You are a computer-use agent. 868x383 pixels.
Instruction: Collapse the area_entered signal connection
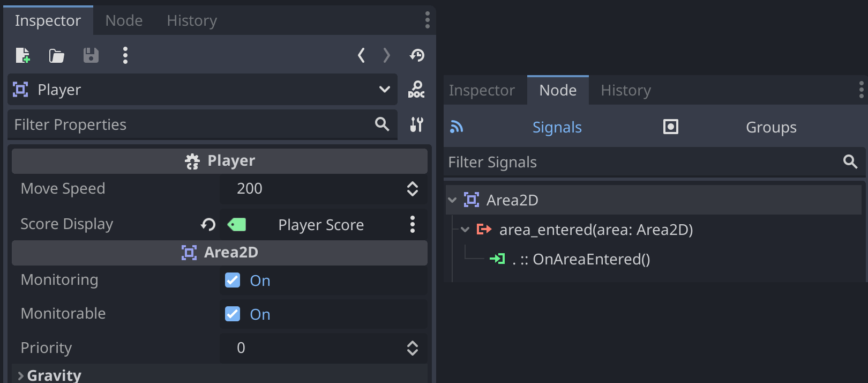(465, 230)
